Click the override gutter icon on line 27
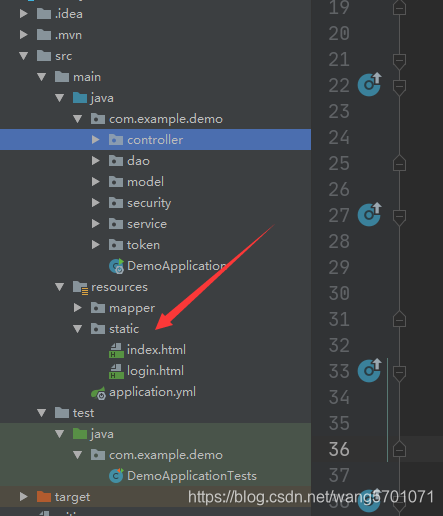This screenshot has width=443, height=516. pyautogui.click(x=369, y=214)
